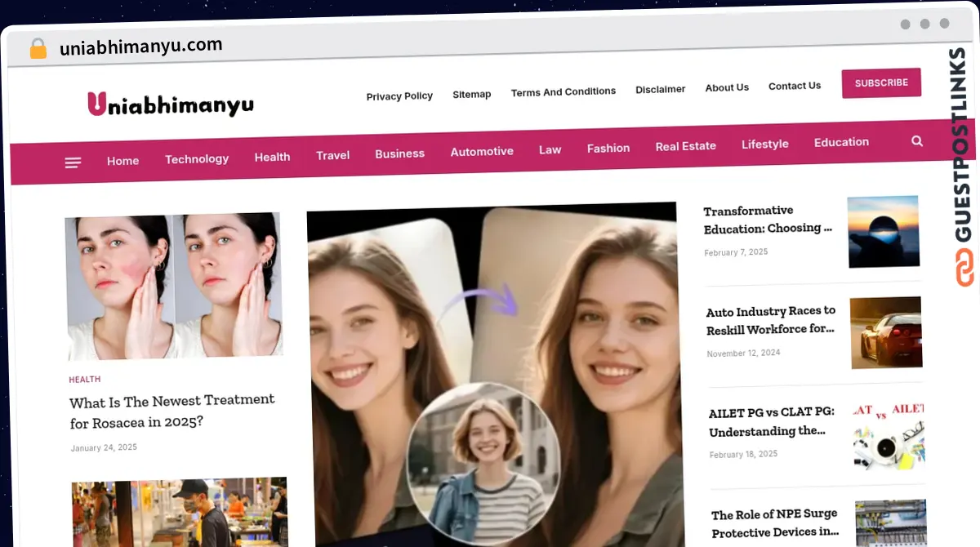Click the SUBSCRIBE button
Screen dimensions: 980x547
881,82
